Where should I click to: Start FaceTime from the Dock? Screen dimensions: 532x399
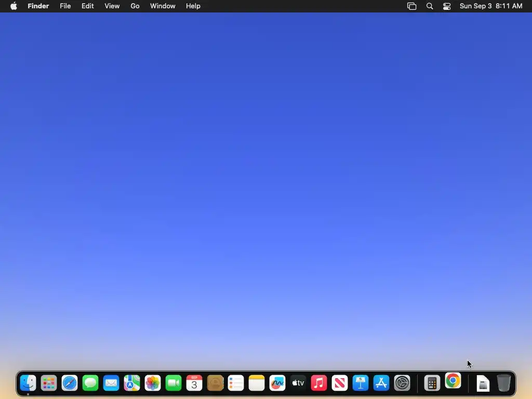(174, 383)
